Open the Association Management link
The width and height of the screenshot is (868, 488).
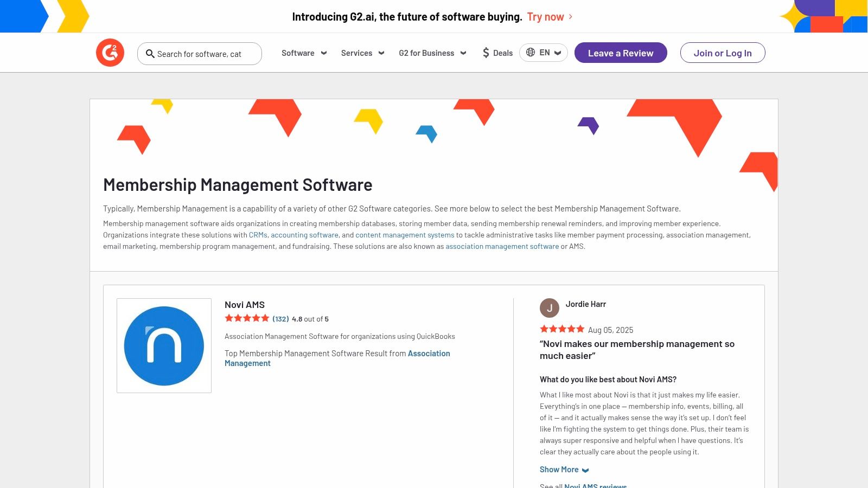click(429, 354)
